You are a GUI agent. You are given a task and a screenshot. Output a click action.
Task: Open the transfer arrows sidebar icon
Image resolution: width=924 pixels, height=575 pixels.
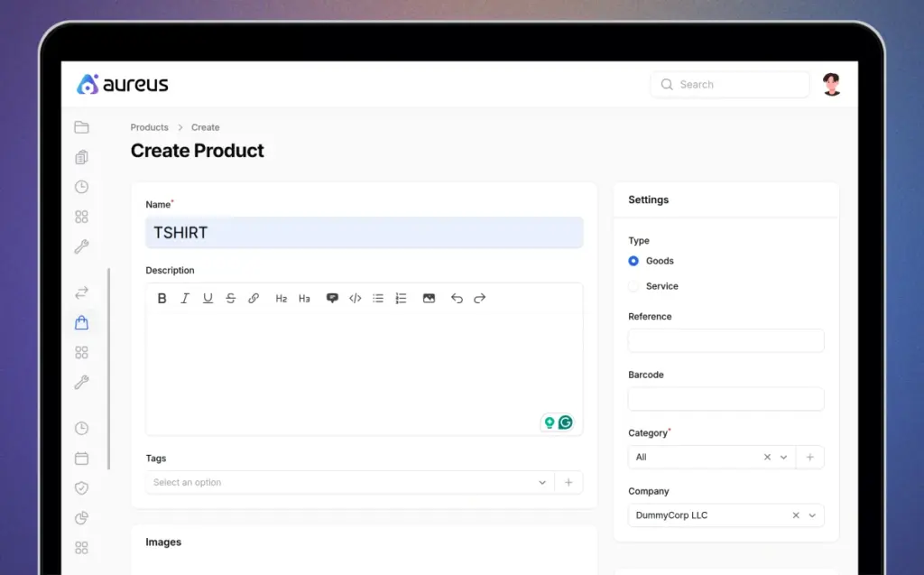click(82, 292)
